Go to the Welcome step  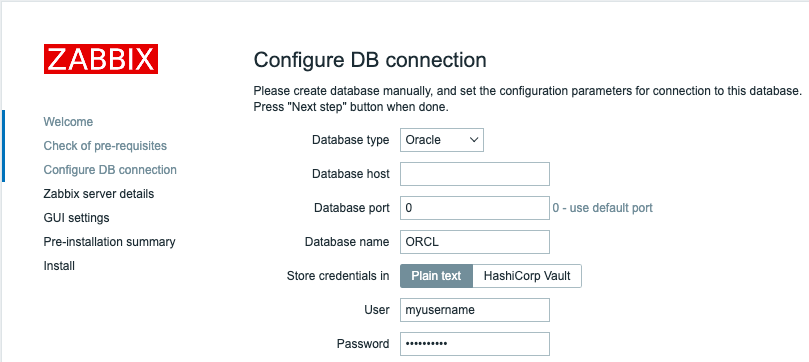[68, 122]
